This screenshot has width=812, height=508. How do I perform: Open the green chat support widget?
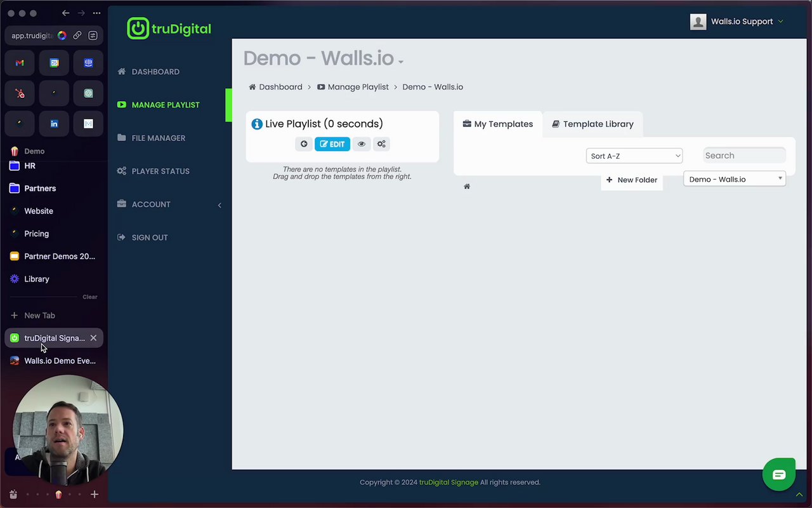coord(779,474)
